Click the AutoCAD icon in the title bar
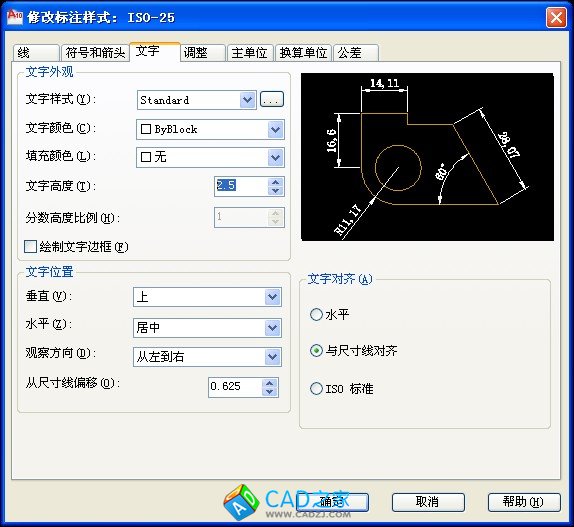The width and height of the screenshot is (574, 527). click(15, 17)
